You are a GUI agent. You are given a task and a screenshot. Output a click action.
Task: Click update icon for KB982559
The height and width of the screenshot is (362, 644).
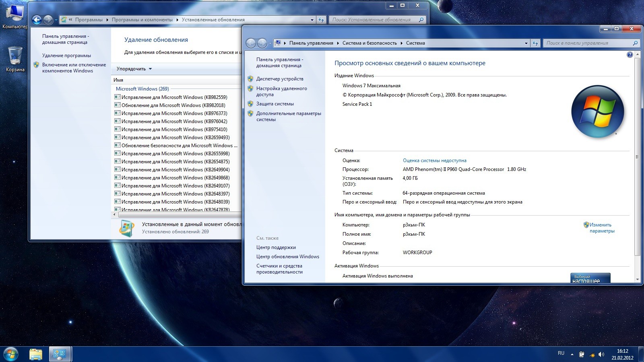pyautogui.click(x=118, y=97)
